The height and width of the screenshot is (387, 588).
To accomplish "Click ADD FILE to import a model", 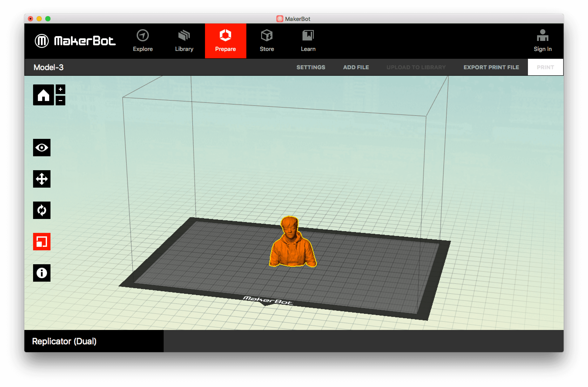I will [356, 67].
